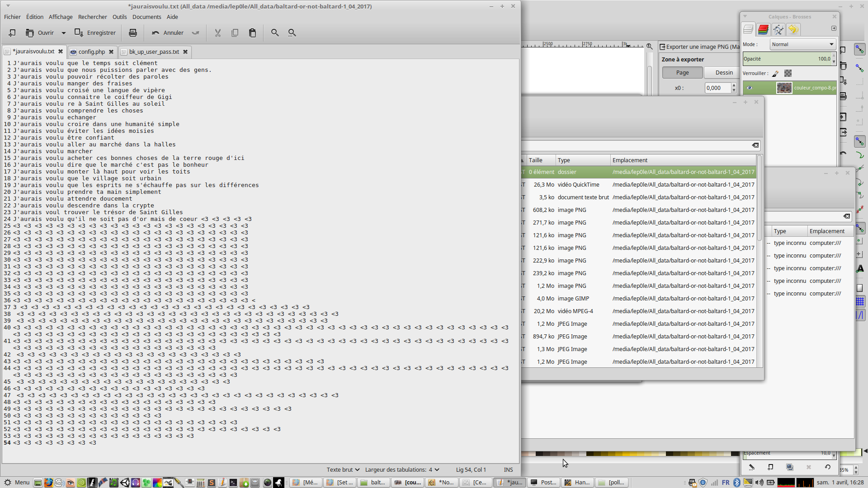Click the Dessin export zone button
This screenshot has width=868, height=488.
click(x=724, y=72)
